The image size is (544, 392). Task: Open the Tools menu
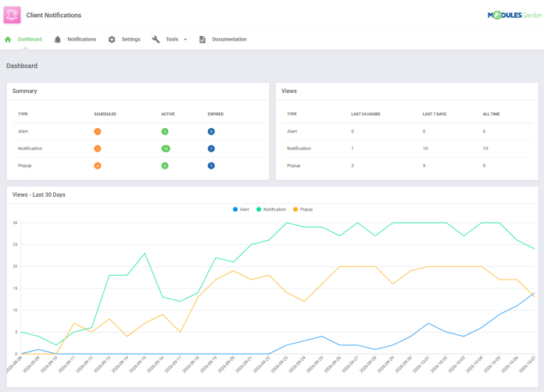170,40
